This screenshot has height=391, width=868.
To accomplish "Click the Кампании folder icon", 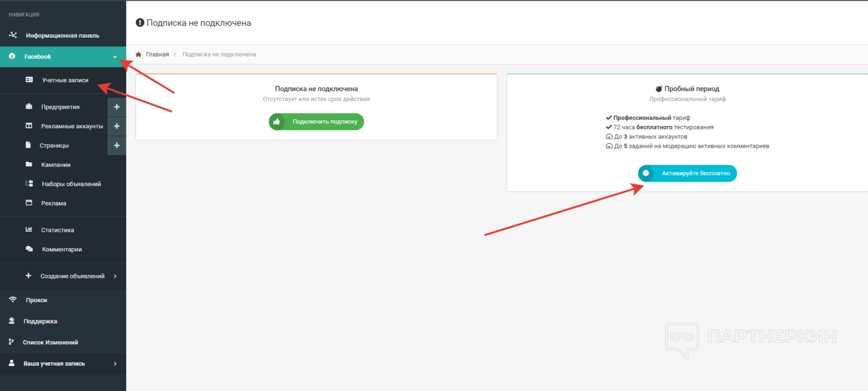I will click(29, 164).
